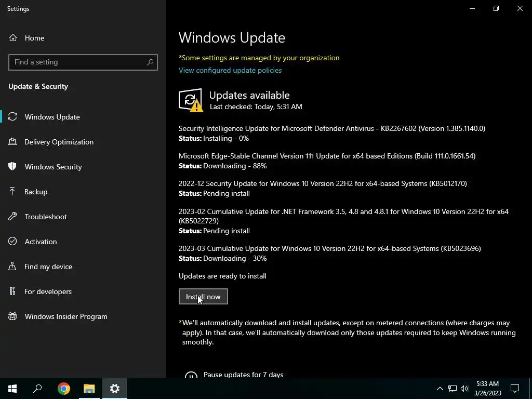Click the Status: Downloading - 88% text
This screenshot has height=399, width=532.
point(222,166)
